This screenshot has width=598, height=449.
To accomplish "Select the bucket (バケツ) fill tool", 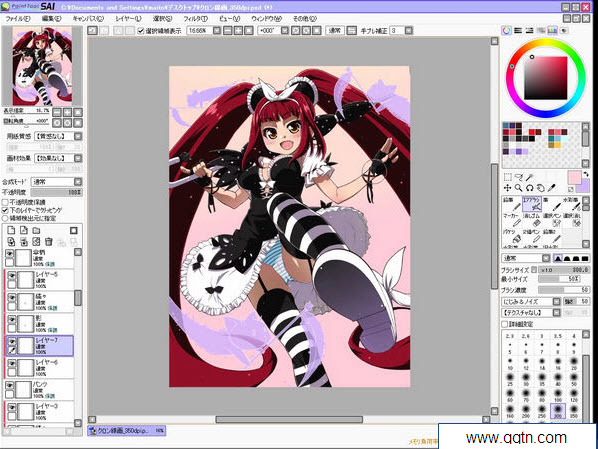I will (x=511, y=236).
